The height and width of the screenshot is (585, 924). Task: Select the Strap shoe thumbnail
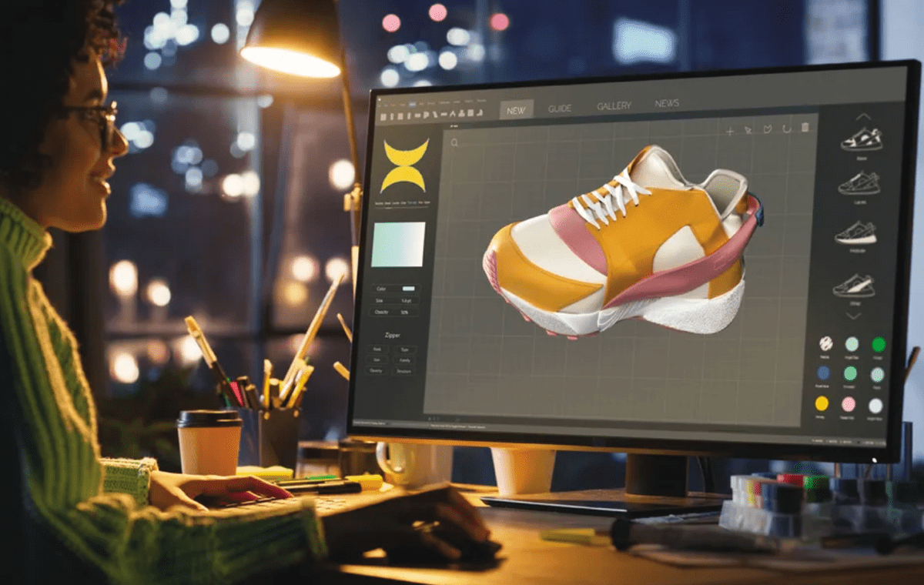click(x=853, y=286)
